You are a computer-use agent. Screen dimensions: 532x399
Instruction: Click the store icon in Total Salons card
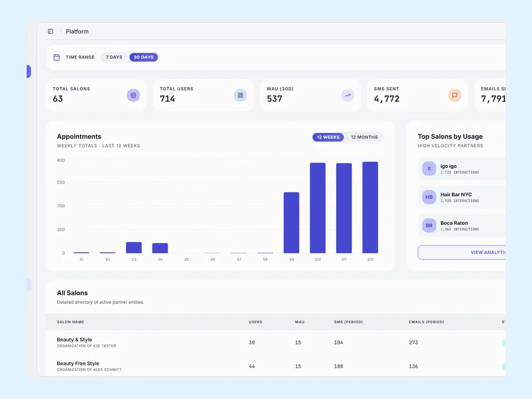click(x=133, y=95)
